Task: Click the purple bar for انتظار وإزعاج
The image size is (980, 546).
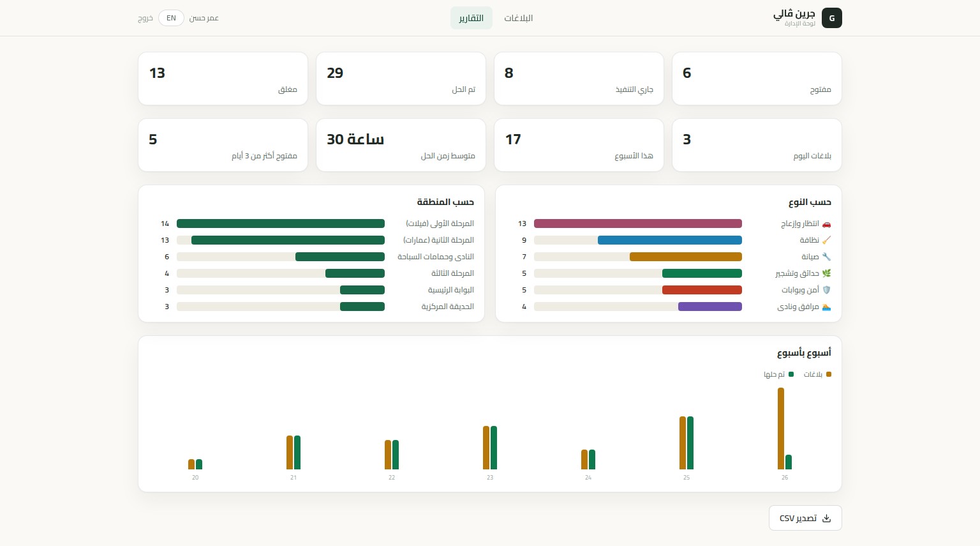Action: (638, 224)
